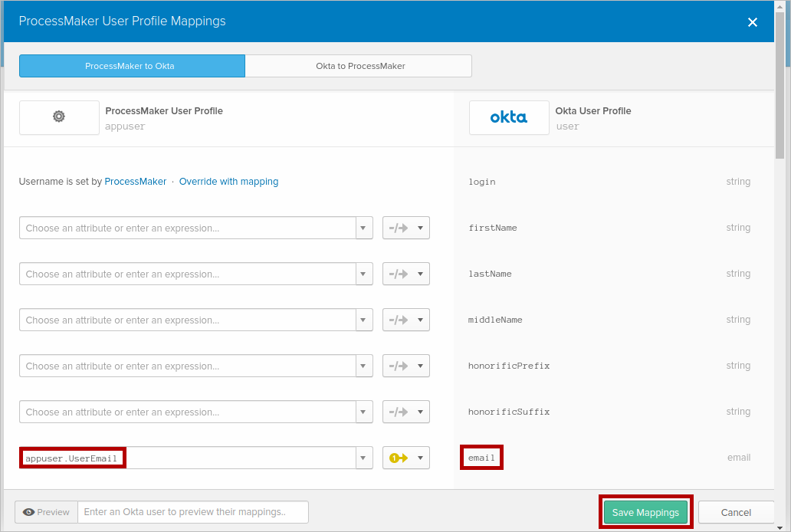Open the lastName attribute dropdown arrow
The width and height of the screenshot is (791, 532).
tap(364, 274)
